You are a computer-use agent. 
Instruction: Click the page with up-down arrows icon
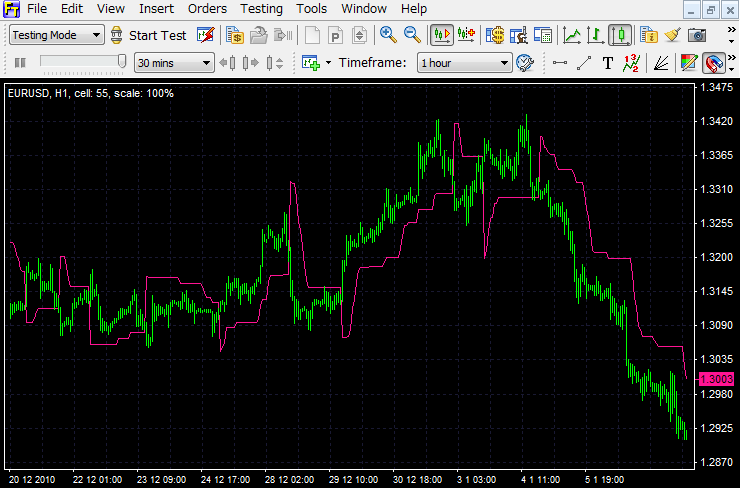tap(359, 35)
